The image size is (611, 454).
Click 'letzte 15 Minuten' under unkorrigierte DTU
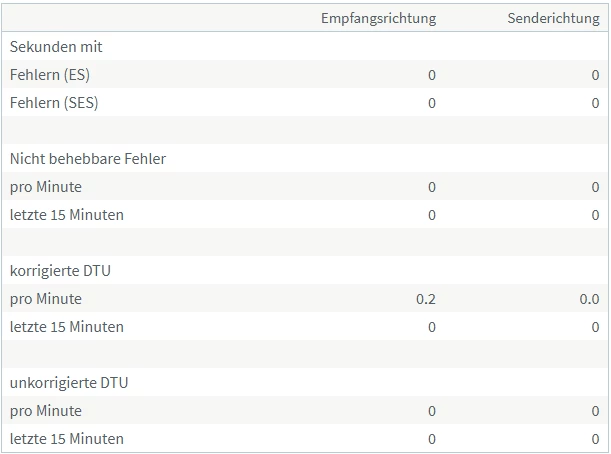67,438
